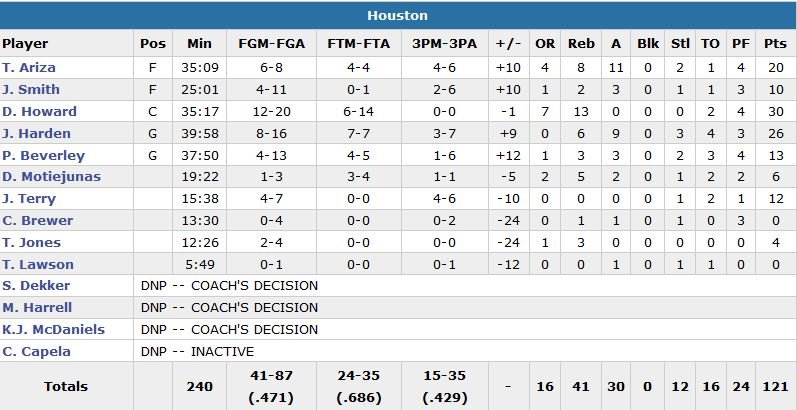Select the Reb column header
Screen dimensions: 797x410
581,44
